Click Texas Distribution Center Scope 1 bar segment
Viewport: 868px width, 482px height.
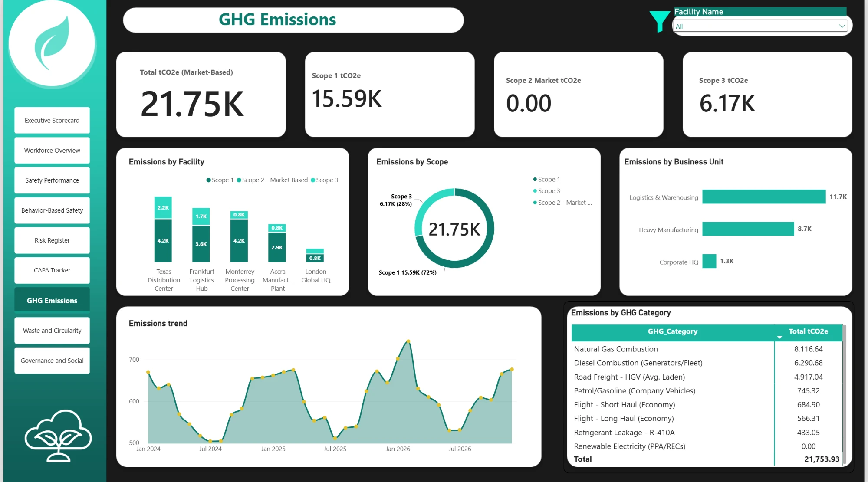163,240
